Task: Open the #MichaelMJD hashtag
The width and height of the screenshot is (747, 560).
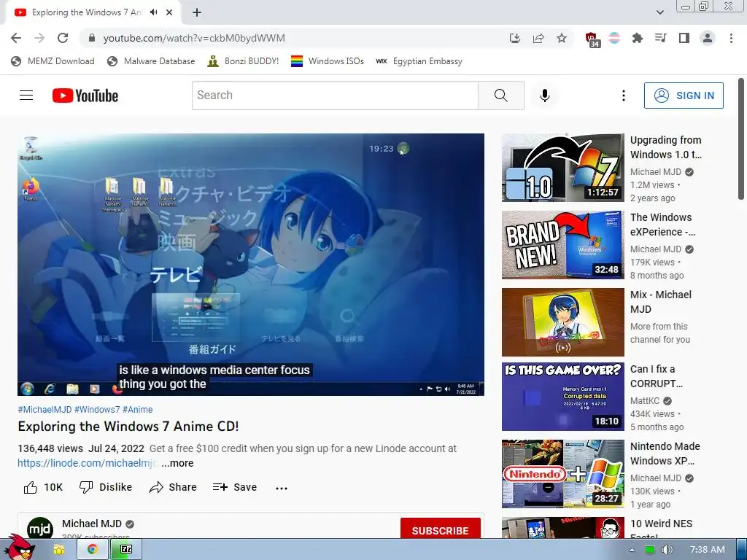Action: [x=44, y=410]
